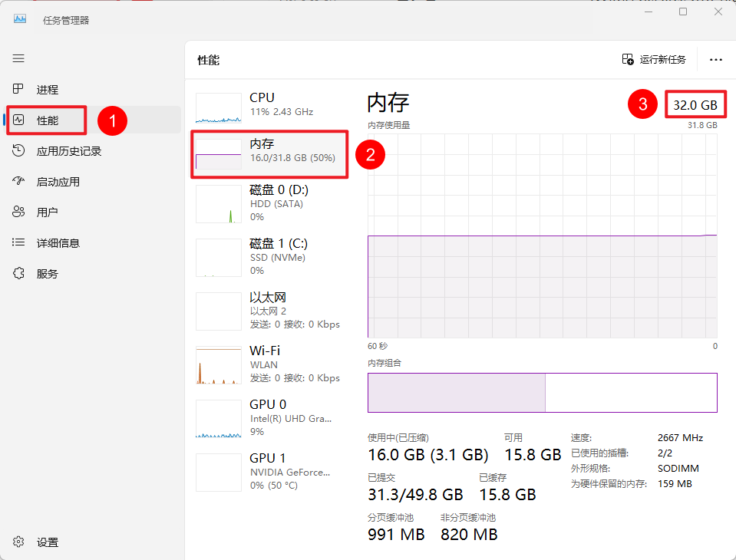Click the 2/2 slots used value
The height and width of the screenshot is (560, 736).
665,453
